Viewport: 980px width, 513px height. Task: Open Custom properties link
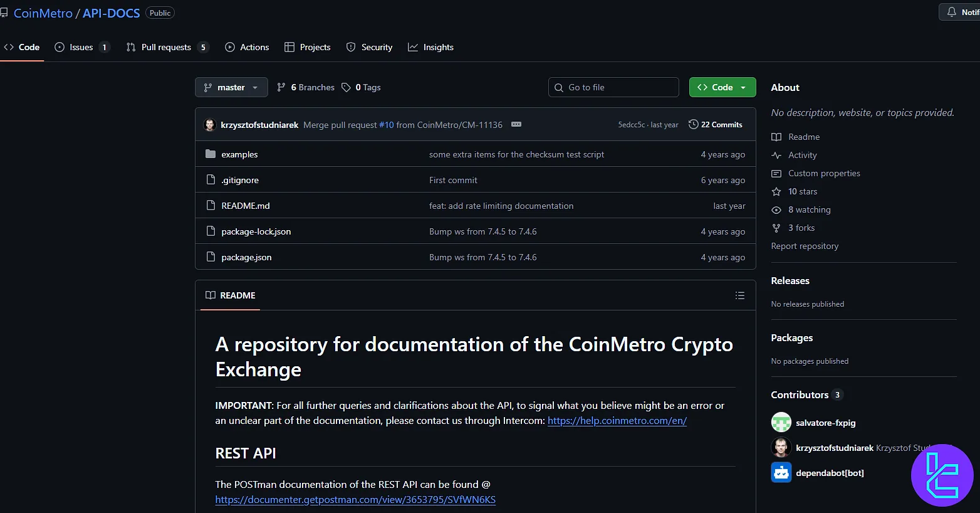point(824,173)
